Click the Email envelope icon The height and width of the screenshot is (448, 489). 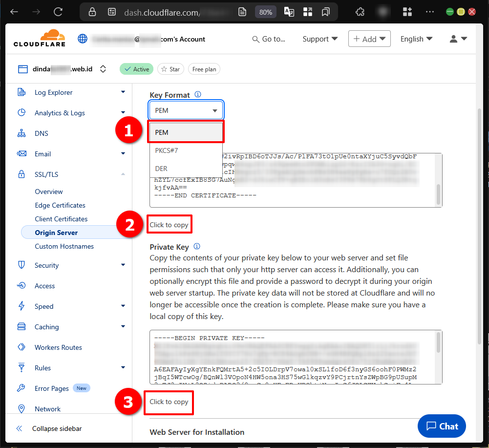21,153
